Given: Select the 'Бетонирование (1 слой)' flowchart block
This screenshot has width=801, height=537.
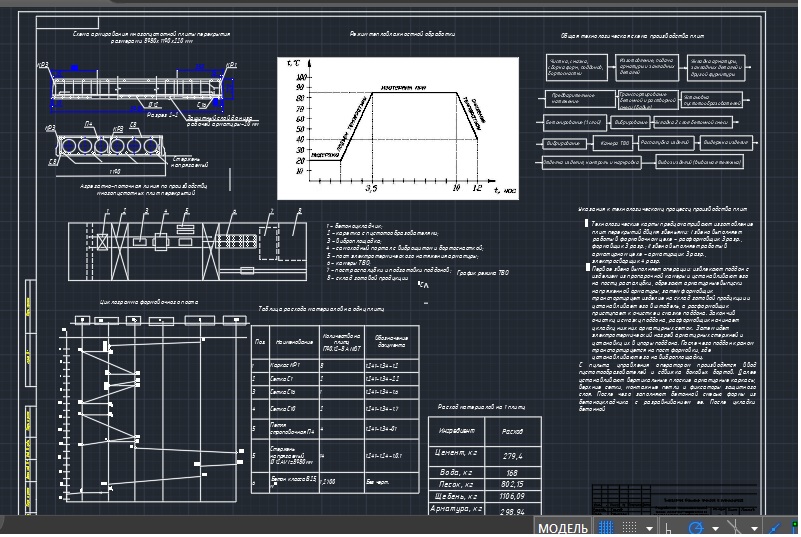Looking at the screenshot, I should point(575,123).
